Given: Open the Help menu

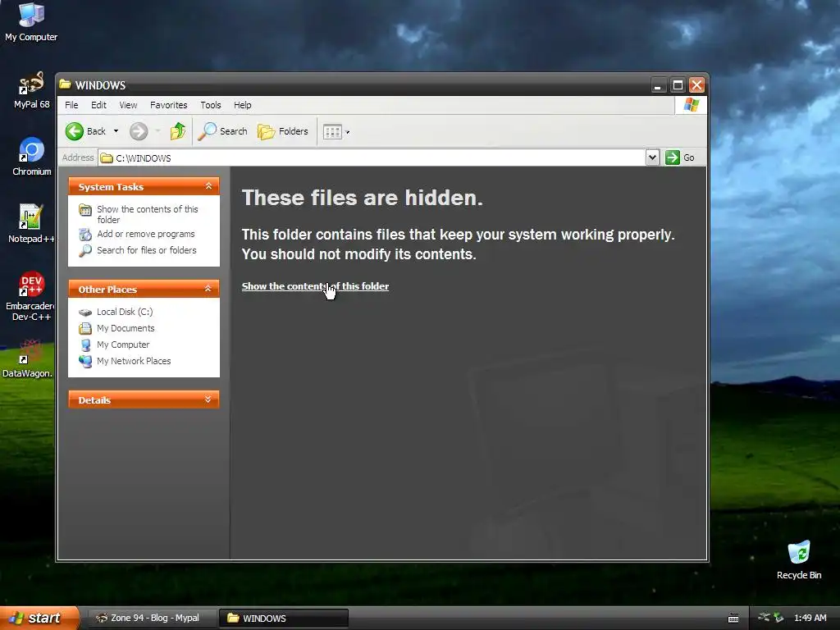Looking at the screenshot, I should coord(242,105).
